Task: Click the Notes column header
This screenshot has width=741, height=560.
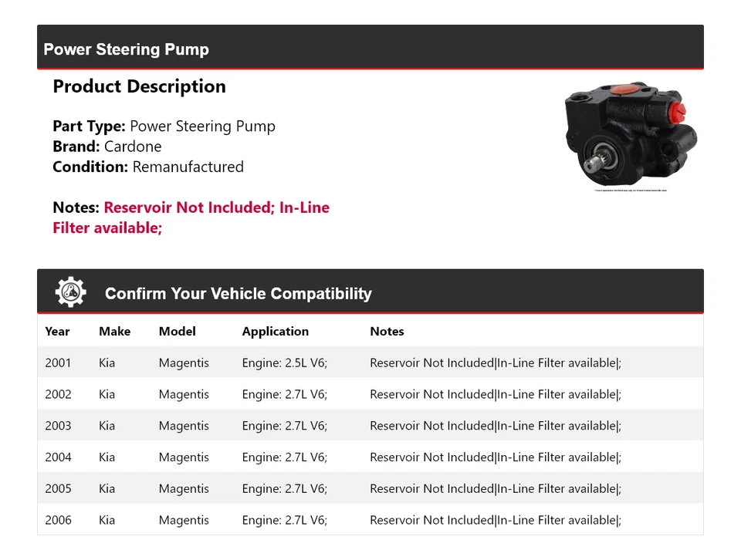Action: coord(387,331)
